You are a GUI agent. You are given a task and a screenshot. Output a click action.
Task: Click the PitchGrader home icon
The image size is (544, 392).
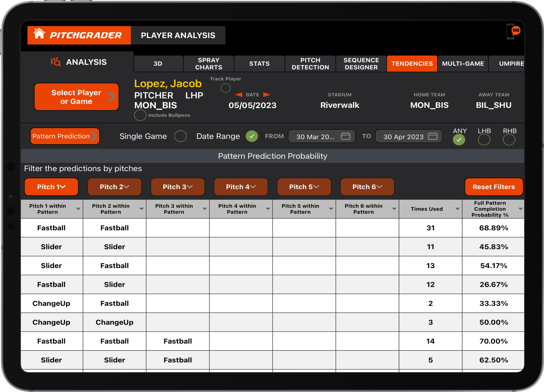click(x=40, y=35)
